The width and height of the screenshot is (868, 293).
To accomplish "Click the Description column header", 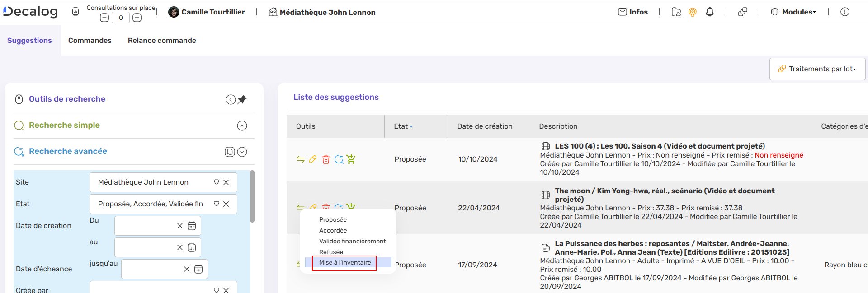I will point(558,126).
